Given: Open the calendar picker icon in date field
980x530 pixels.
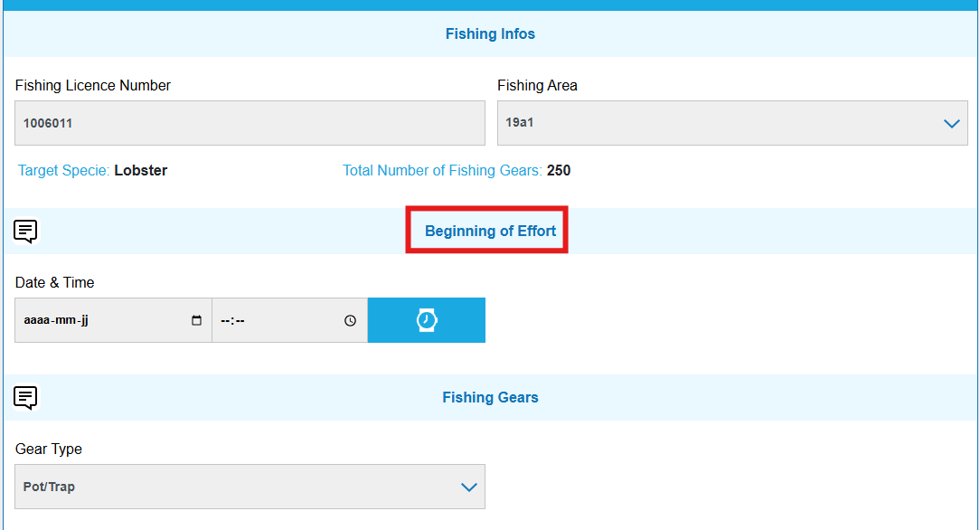Looking at the screenshot, I should [197, 321].
